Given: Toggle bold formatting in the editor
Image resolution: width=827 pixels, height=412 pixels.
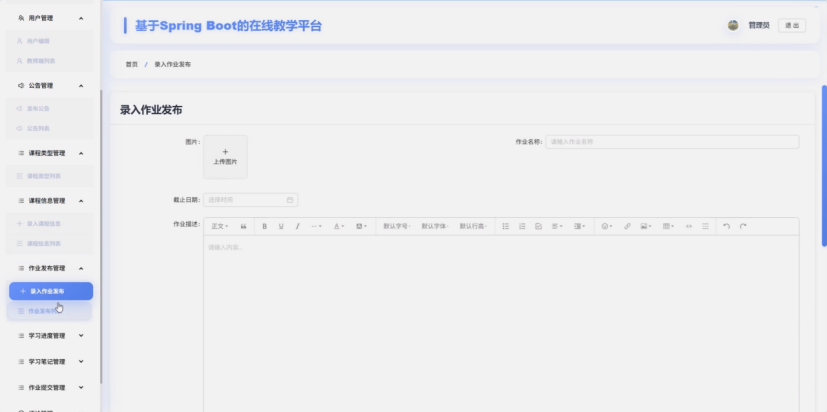Looking at the screenshot, I should click(265, 226).
